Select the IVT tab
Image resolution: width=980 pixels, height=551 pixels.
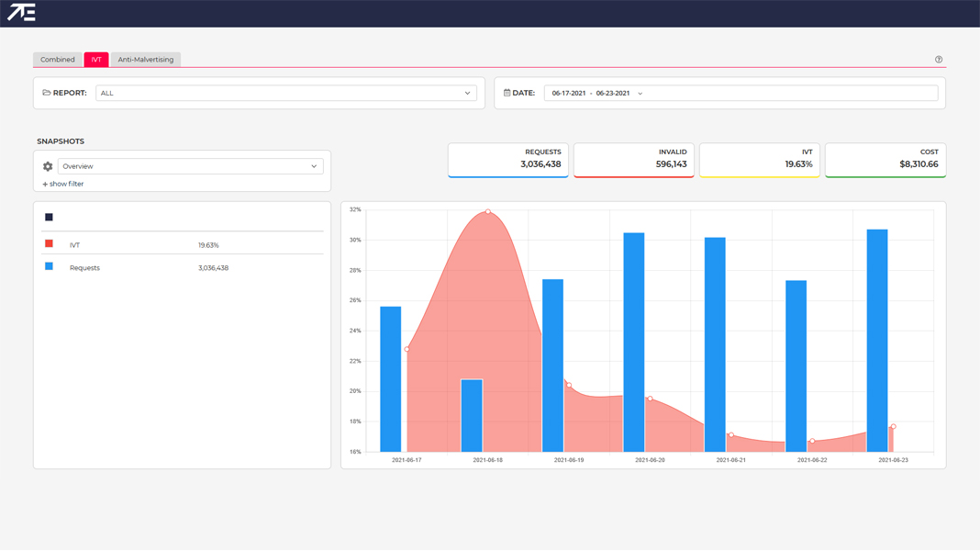(x=96, y=60)
